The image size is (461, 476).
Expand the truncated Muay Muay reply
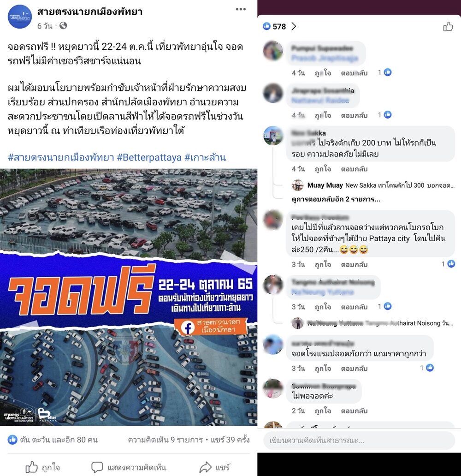[x=381, y=185]
